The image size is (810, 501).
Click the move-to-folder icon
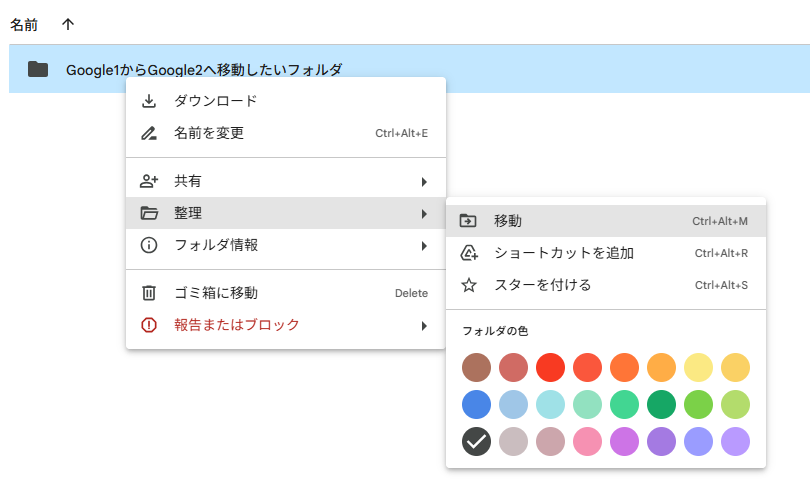point(468,221)
